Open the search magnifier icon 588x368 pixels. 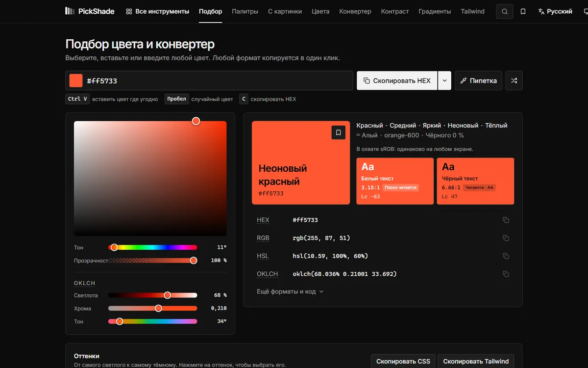tap(505, 11)
